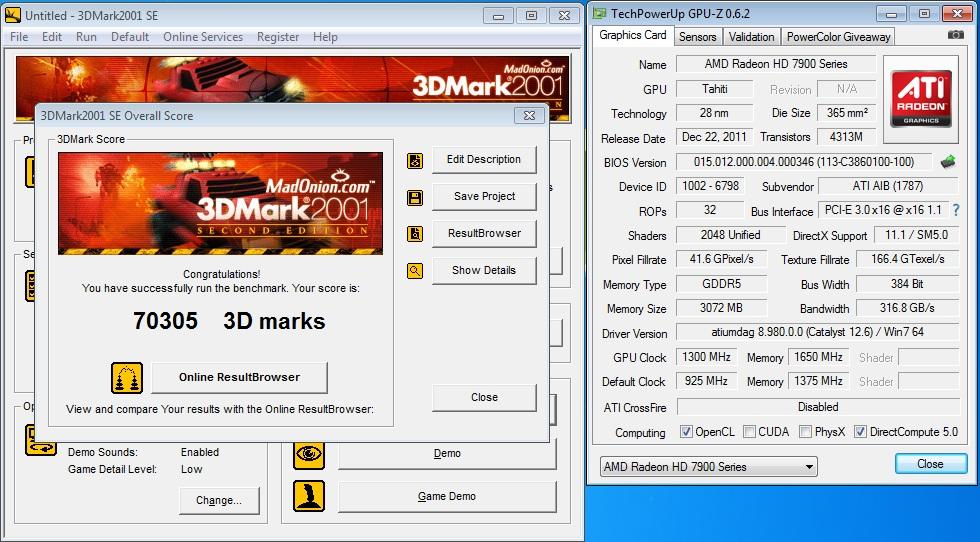Click the Pixel Fillrate 41.6 GPixel/s field
This screenshot has height=542, width=980.
[x=721, y=259]
